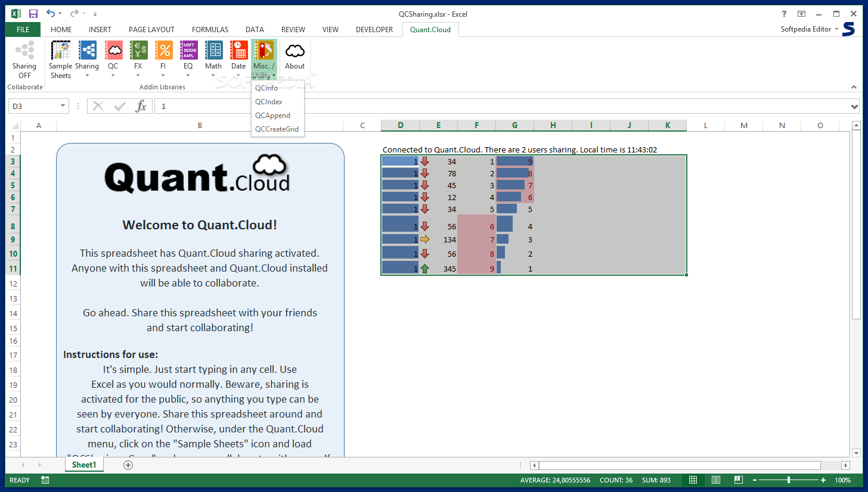Click the Misc. / Utility ribbon button
Screen dimensions: 868x492
tap(264, 60)
